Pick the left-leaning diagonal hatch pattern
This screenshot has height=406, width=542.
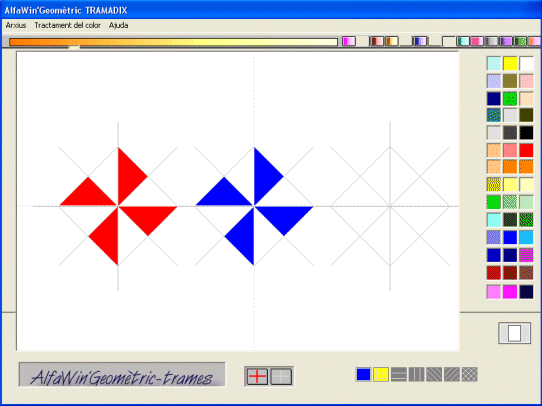pos(434,375)
